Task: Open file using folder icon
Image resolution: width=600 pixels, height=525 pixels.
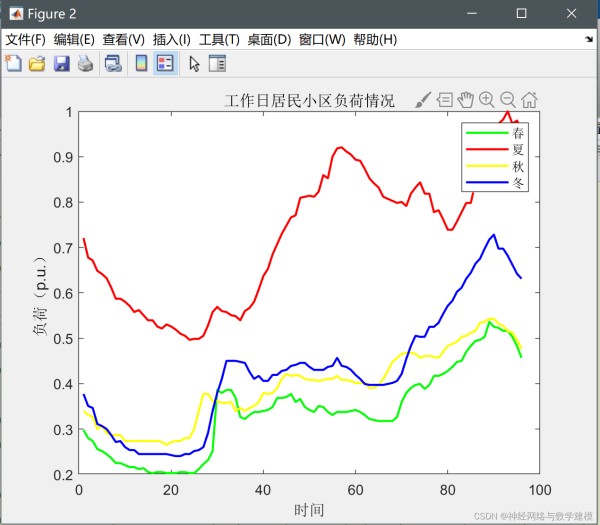Action: coord(37,63)
